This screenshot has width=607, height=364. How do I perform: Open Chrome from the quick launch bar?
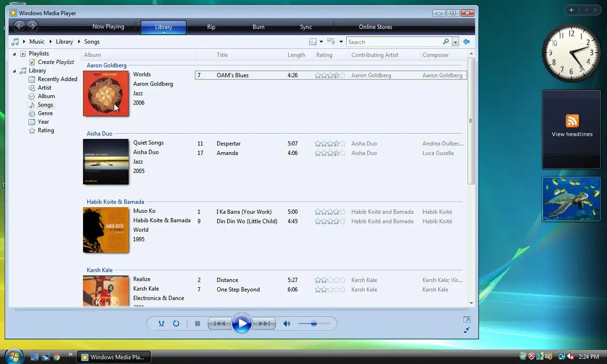coord(56,357)
